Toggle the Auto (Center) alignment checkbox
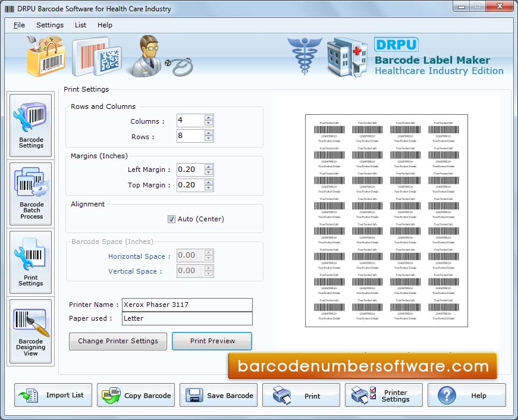This screenshot has width=518, height=420. click(x=171, y=219)
